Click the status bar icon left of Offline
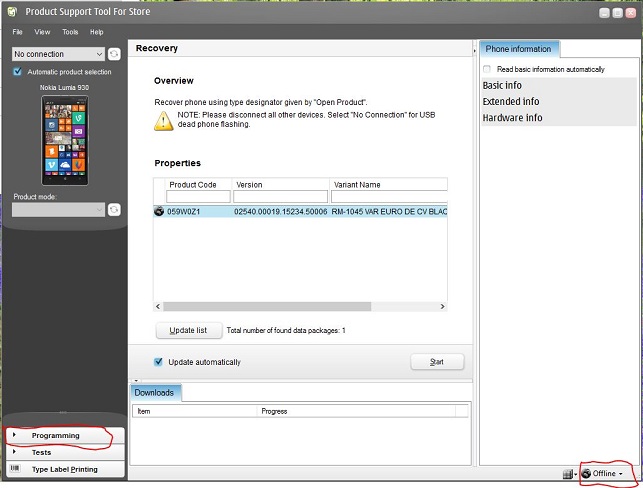643x488 pixels. click(x=567, y=473)
